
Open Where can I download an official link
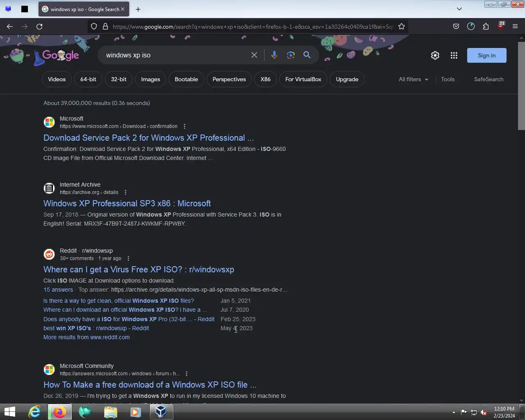(x=125, y=310)
